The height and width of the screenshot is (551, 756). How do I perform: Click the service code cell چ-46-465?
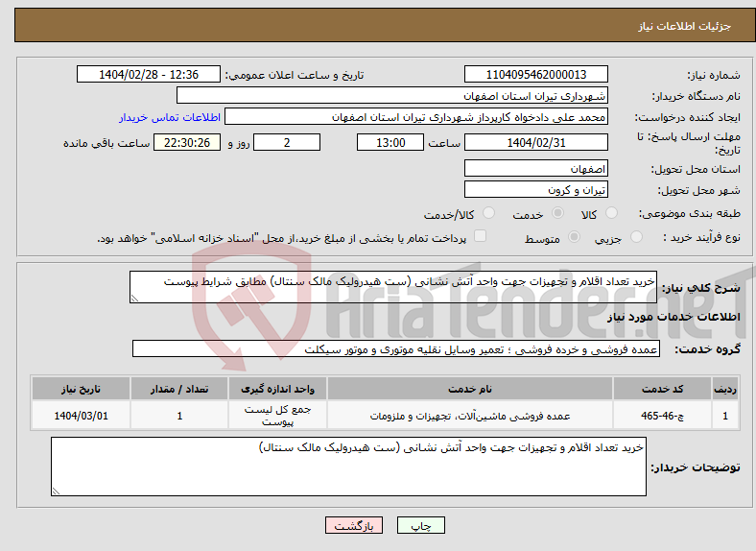tap(663, 416)
